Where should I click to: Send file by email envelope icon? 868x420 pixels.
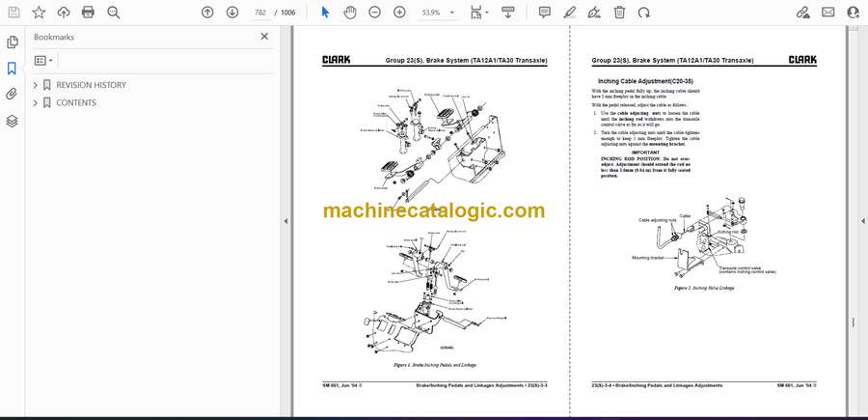[828, 13]
